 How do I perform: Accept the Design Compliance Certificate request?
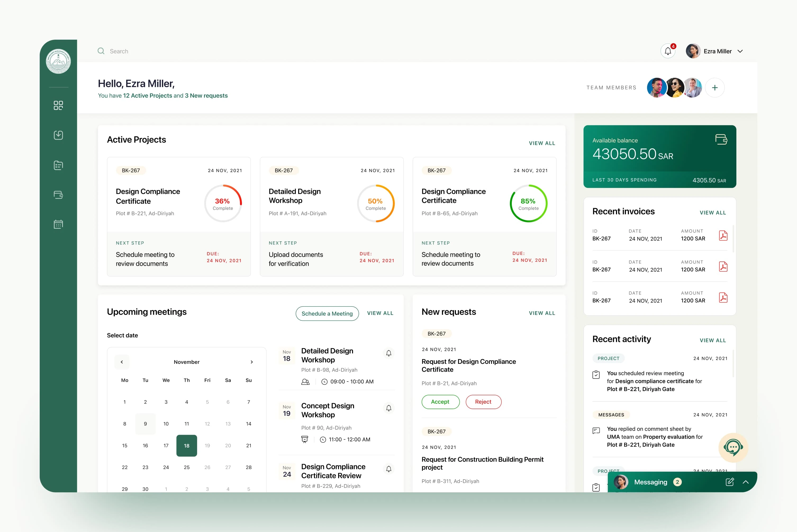(x=440, y=402)
